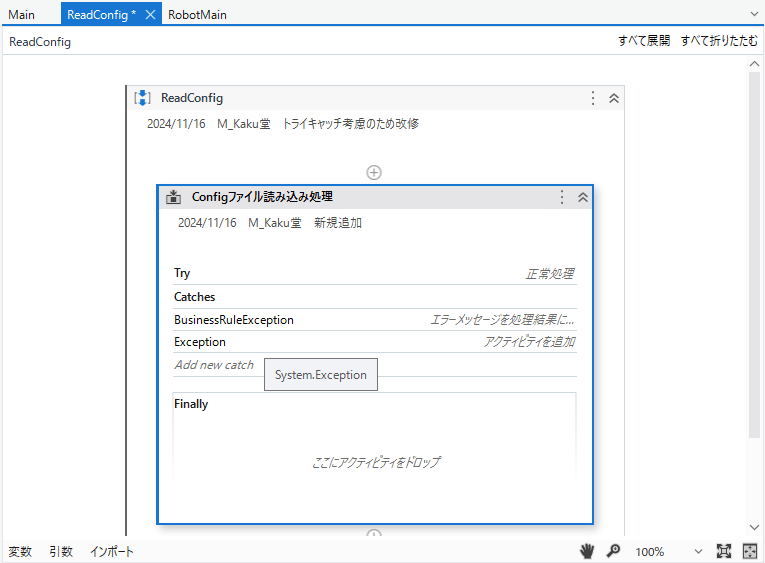The image size is (765, 563).
Task: Click the magnifier zoom icon
Action: 613,551
